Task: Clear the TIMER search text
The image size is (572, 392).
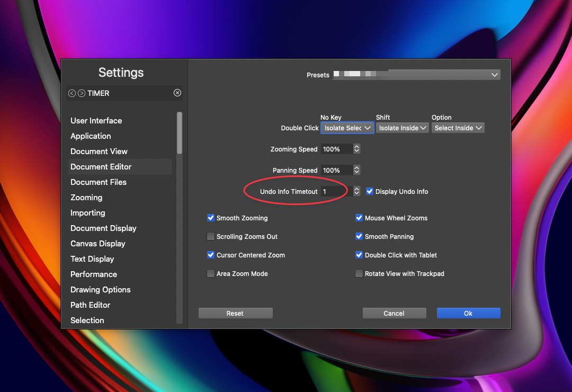Action: 177,93
